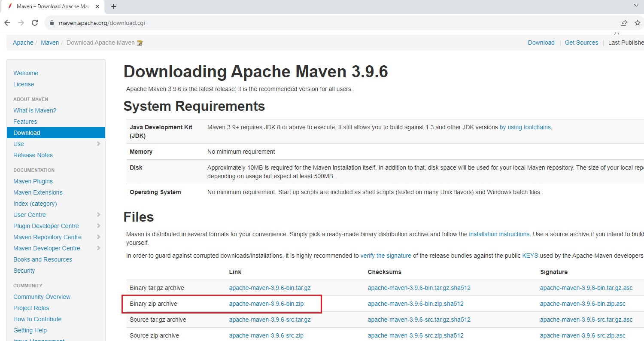Open What is Maven? sidebar link

35,110
